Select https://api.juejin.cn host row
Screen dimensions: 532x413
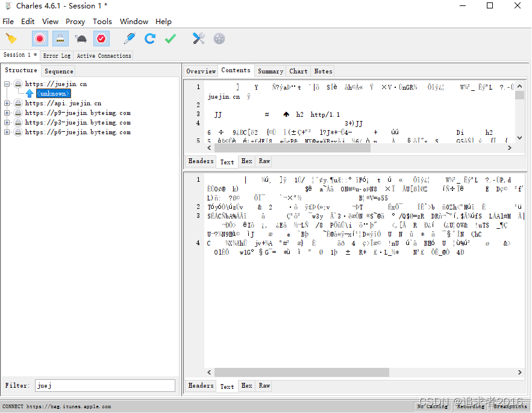[63, 103]
